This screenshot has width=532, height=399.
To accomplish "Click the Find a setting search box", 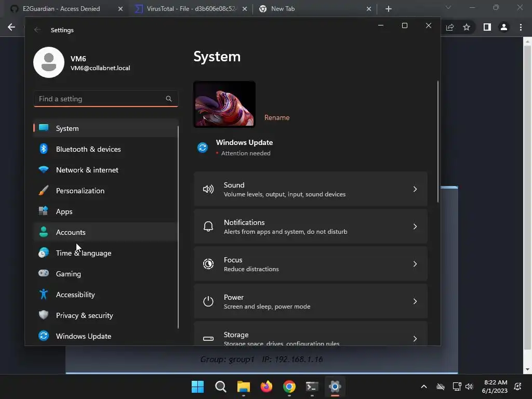I will [x=106, y=99].
